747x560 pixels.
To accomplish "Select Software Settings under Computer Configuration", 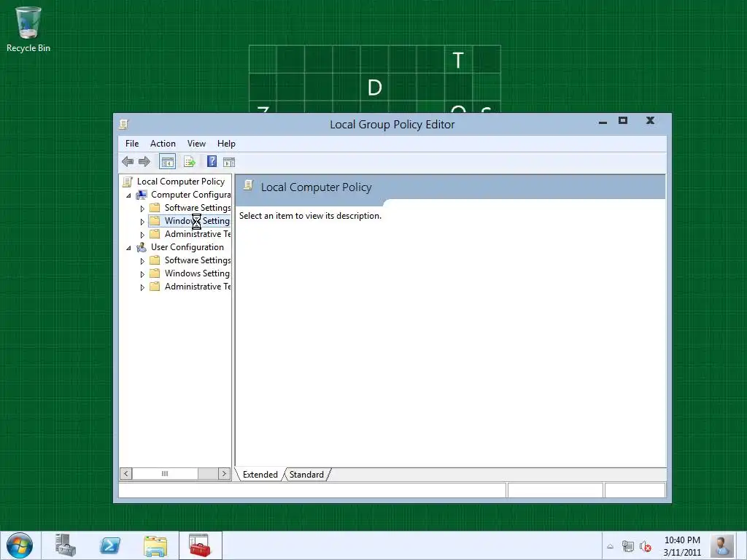I will coord(197,208).
